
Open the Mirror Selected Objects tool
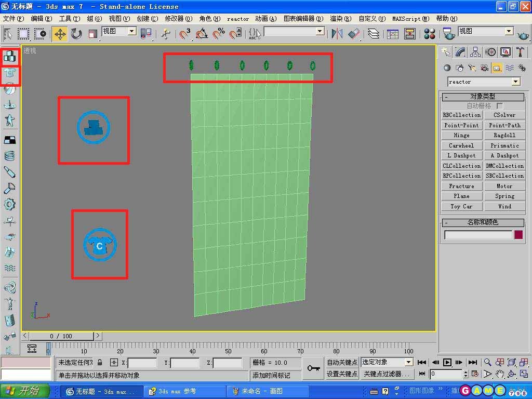click(337, 34)
